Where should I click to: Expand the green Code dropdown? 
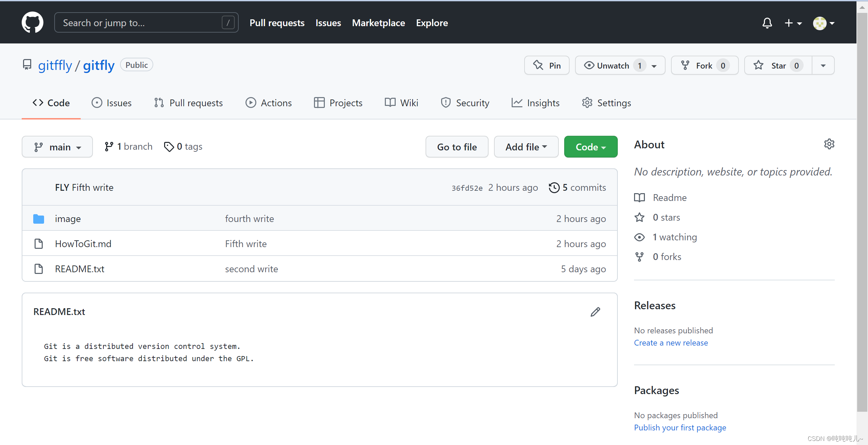tap(591, 147)
